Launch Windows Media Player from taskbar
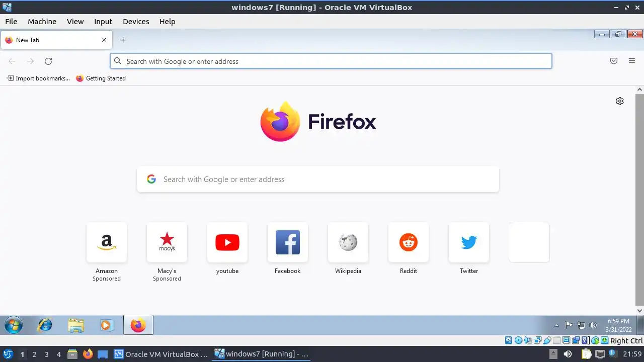 pyautogui.click(x=106, y=325)
